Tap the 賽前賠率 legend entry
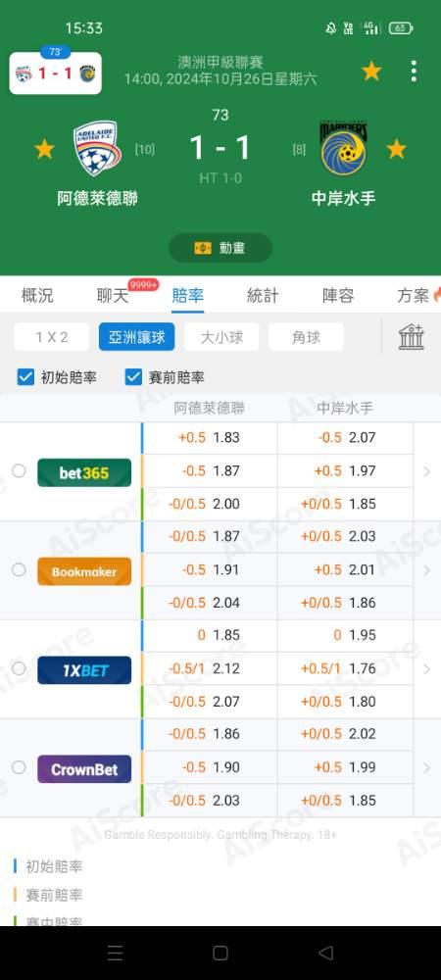 [54, 895]
